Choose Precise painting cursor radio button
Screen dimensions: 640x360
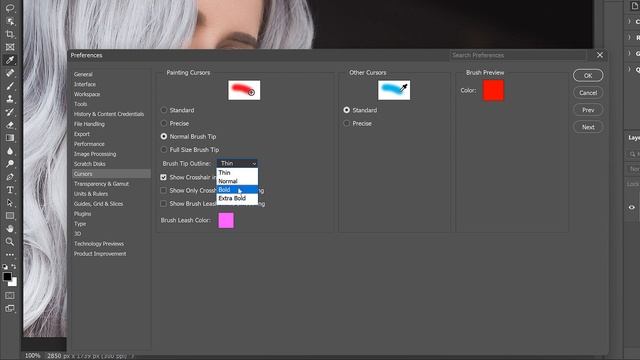(x=164, y=123)
